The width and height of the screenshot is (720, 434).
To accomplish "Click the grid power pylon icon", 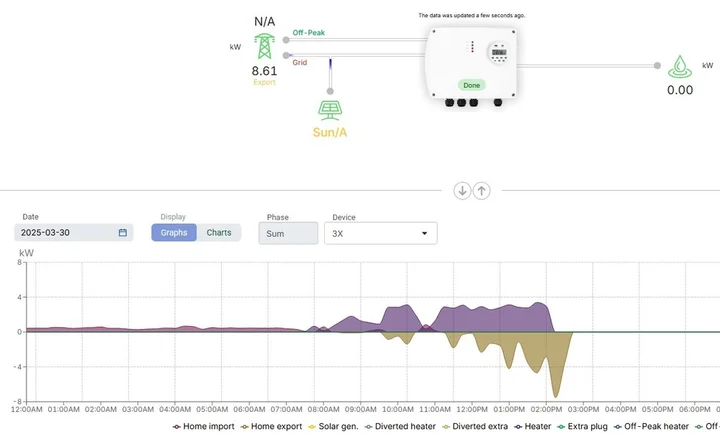I will click(x=264, y=47).
